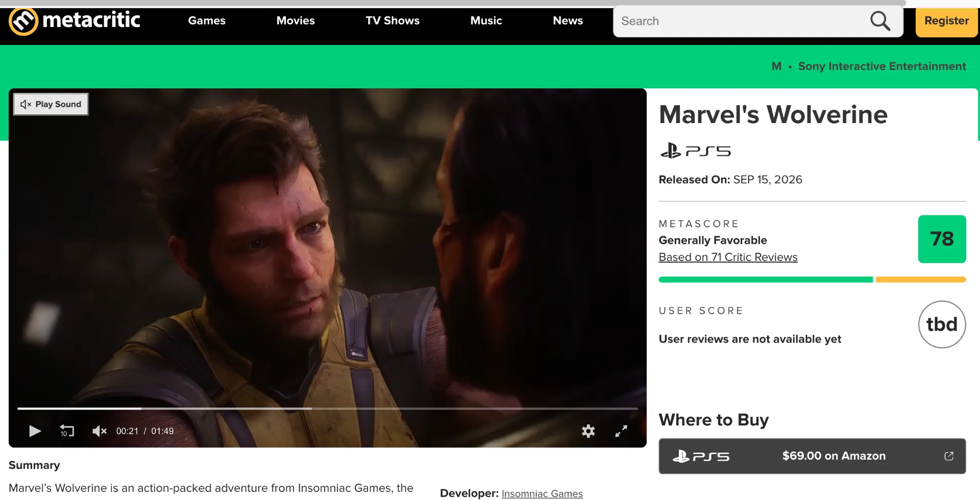Open video settings gear
Screen dimensions: 980x500
(588, 431)
